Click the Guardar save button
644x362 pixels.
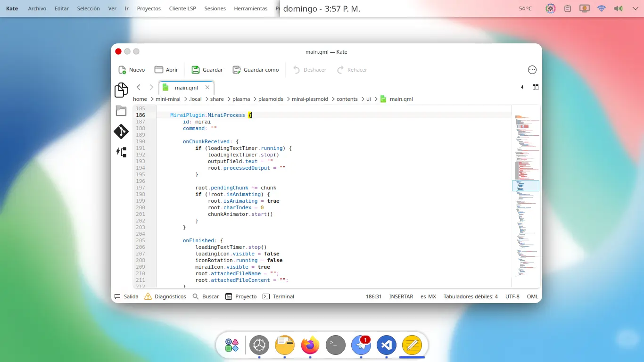207,70
